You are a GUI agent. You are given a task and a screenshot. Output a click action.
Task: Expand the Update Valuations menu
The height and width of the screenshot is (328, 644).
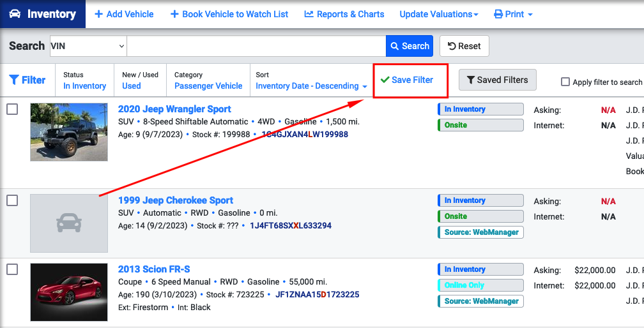439,14
